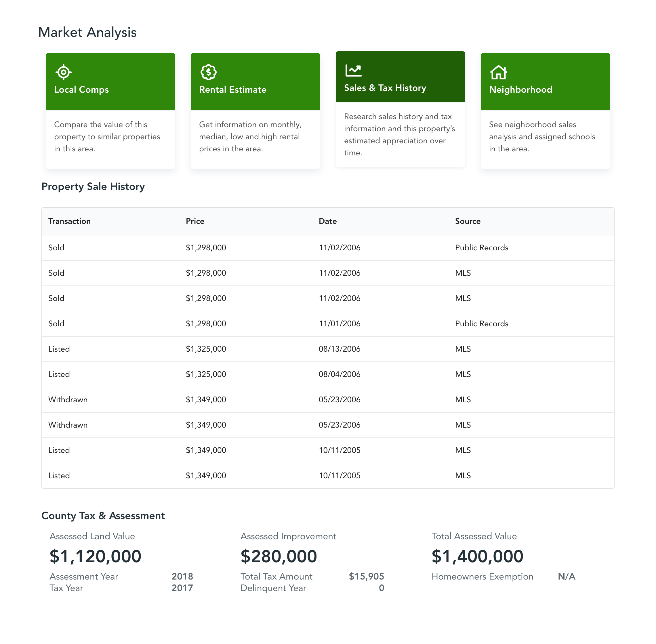Screen dimensions: 656x644
Task: Click the Price column header
Action: pyautogui.click(x=195, y=221)
